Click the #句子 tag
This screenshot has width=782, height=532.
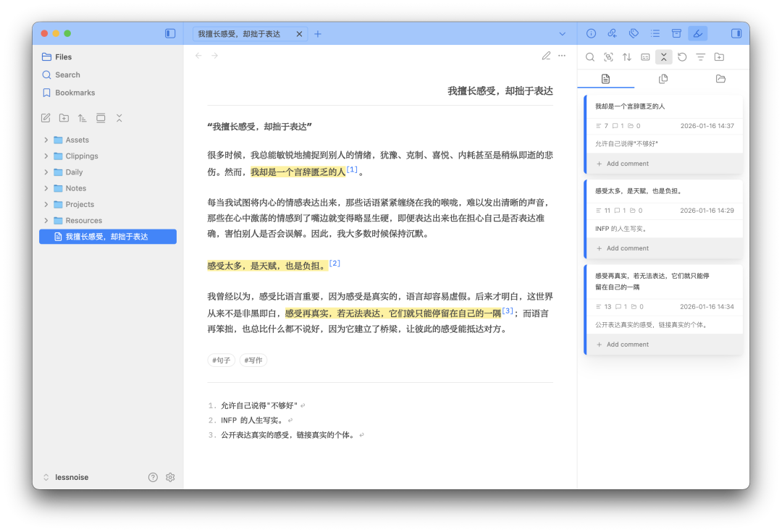222,360
